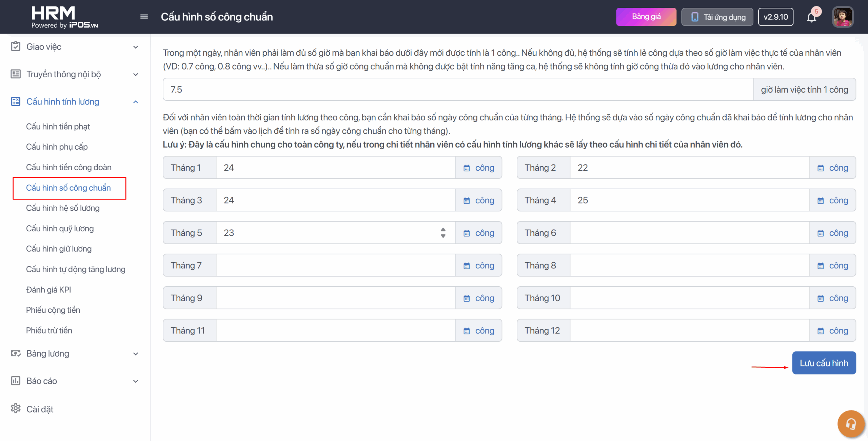The width and height of the screenshot is (868, 441).
Task: Open the notifications bell
Action: click(811, 17)
